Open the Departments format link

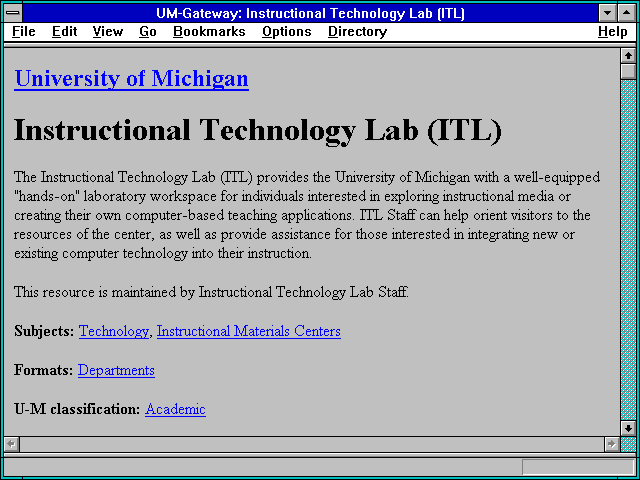point(116,370)
